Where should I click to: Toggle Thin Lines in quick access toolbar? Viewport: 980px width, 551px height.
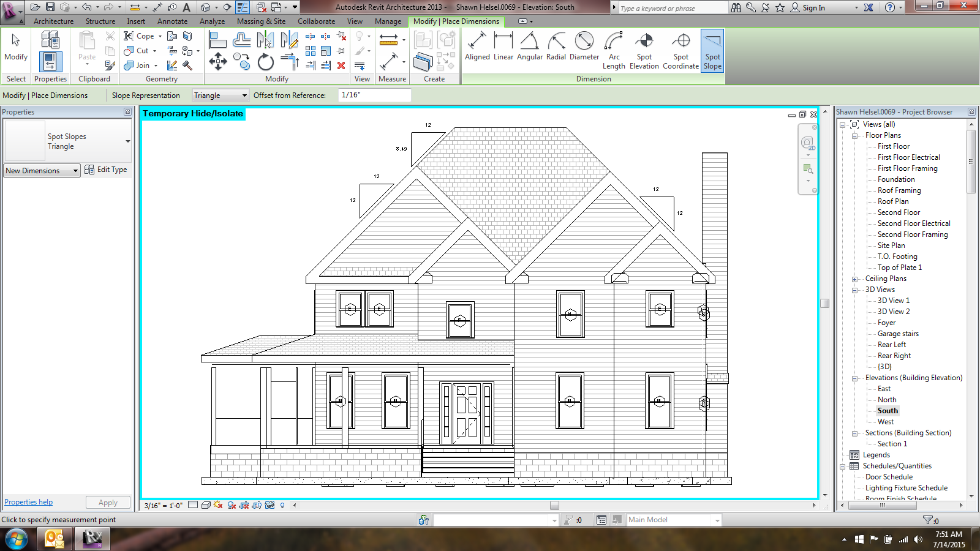(x=243, y=7)
